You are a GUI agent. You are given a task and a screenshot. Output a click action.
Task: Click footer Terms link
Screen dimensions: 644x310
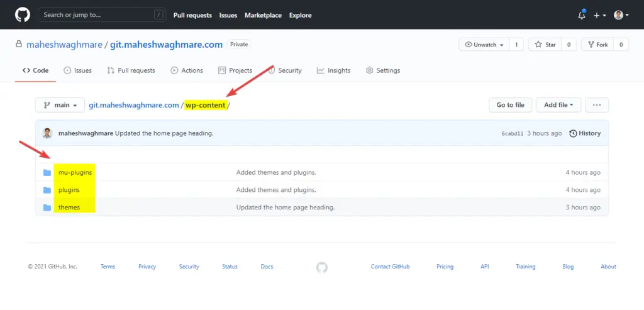(108, 267)
